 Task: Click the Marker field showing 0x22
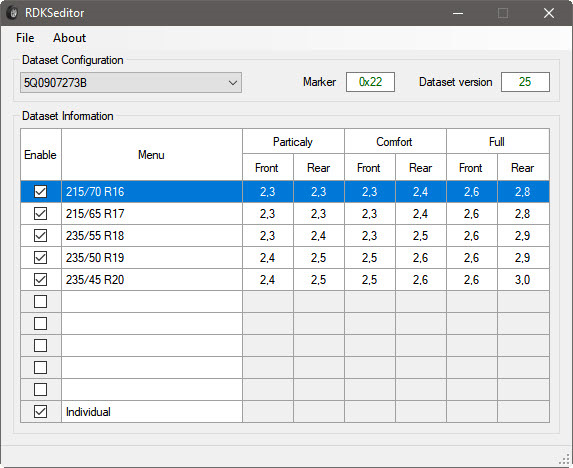click(370, 82)
